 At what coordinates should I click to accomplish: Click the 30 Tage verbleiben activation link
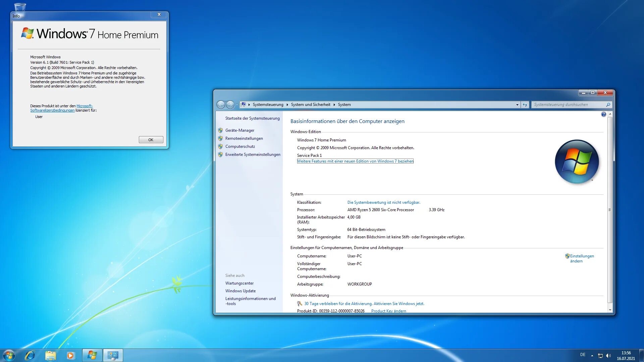(x=364, y=304)
